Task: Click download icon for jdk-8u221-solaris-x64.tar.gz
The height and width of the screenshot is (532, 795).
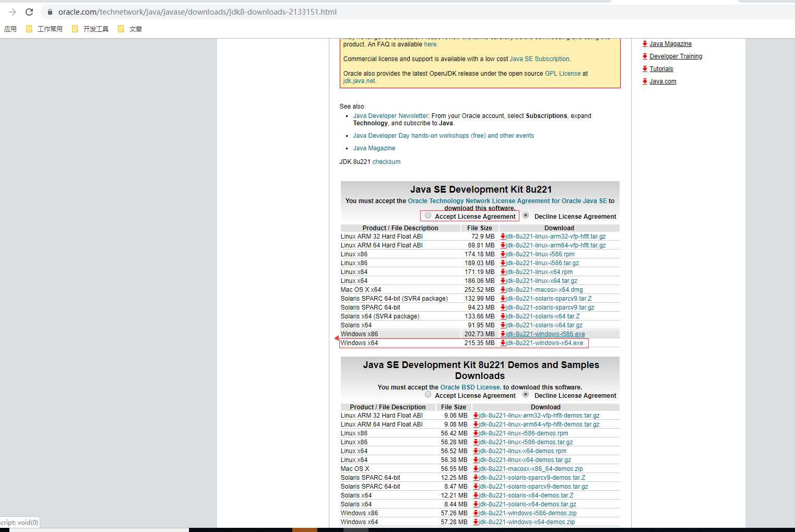Action: click(x=503, y=325)
